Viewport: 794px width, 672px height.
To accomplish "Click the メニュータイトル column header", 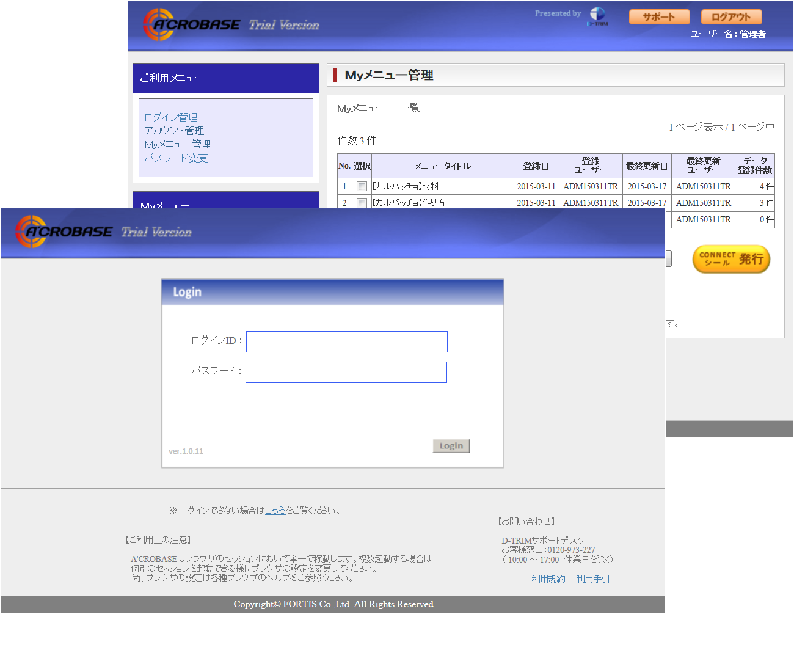I will (x=443, y=166).
